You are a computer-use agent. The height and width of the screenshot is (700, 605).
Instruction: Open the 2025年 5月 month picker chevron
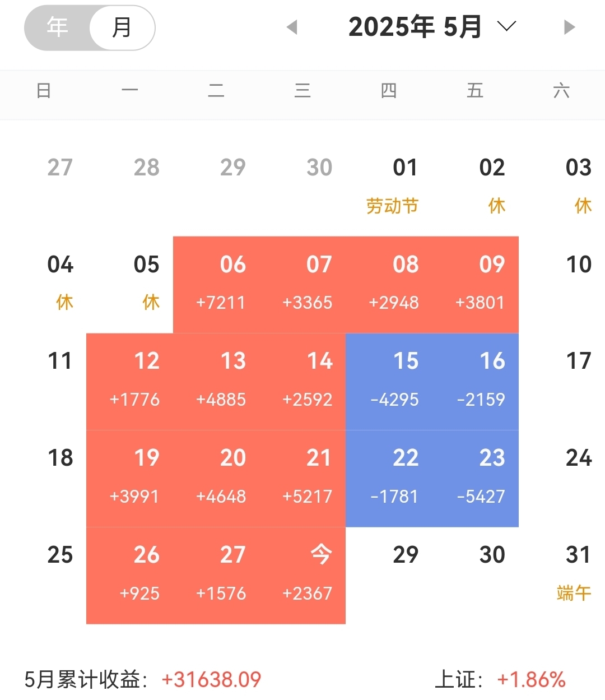(x=506, y=26)
